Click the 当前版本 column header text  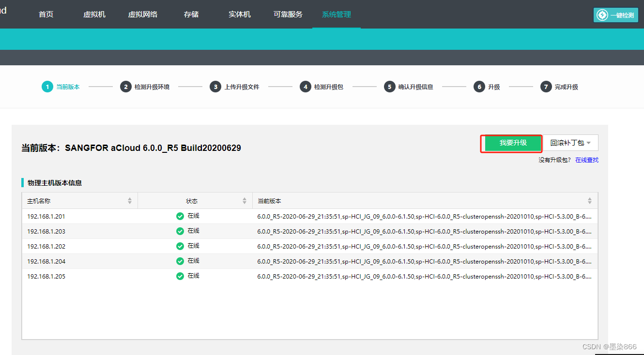[269, 201]
